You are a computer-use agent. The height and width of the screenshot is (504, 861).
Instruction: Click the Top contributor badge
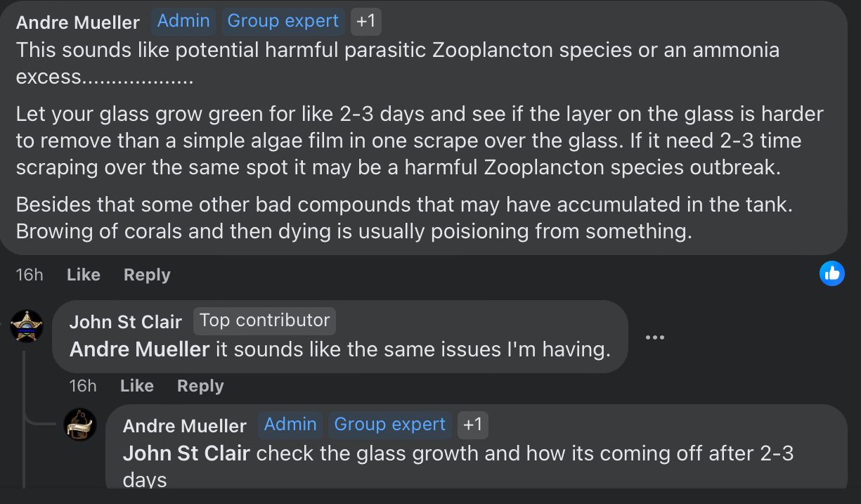click(264, 321)
